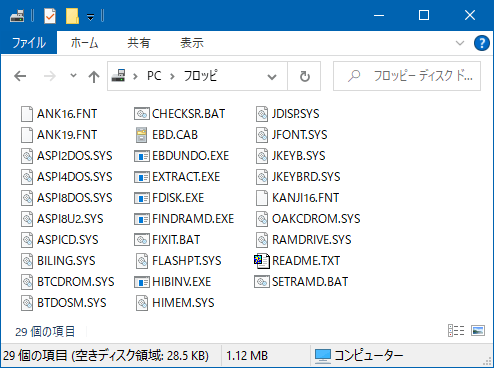Click the floppy disk search box
This screenshot has width=494, height=368.
(x=407, y=76)
